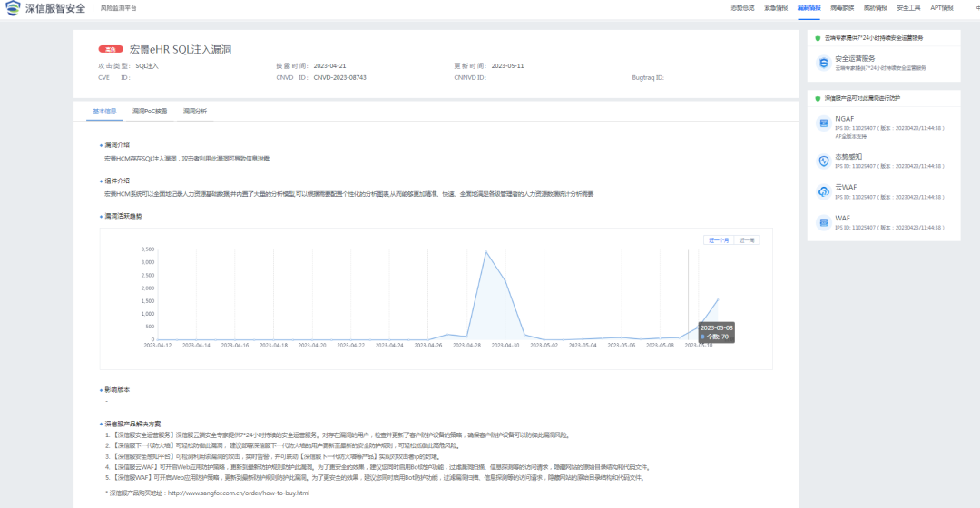Open the 漏洞情报 navigation item
The image size is (980, 508).
click(808, 8)
